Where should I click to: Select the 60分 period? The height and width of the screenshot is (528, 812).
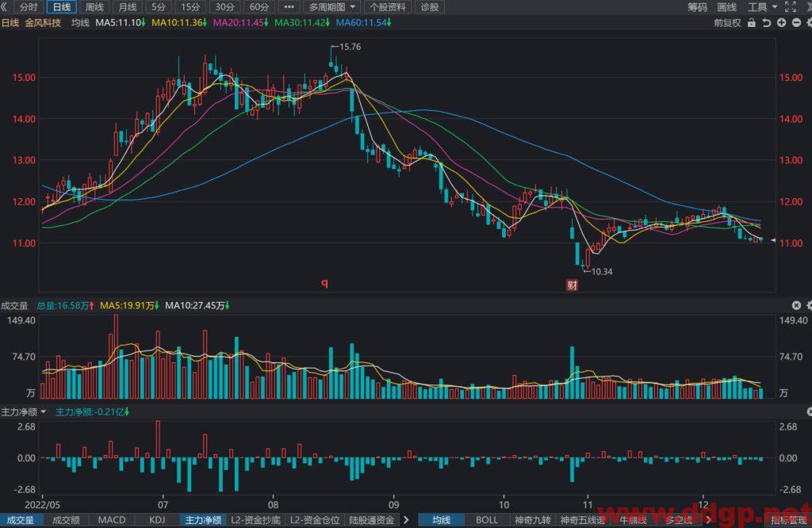(x=259, y=6)
